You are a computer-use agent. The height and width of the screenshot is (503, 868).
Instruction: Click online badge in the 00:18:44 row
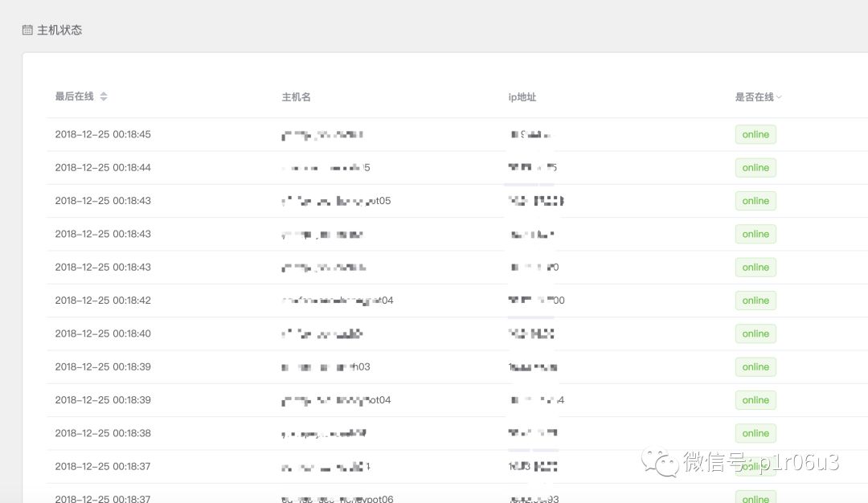(755, 168)
